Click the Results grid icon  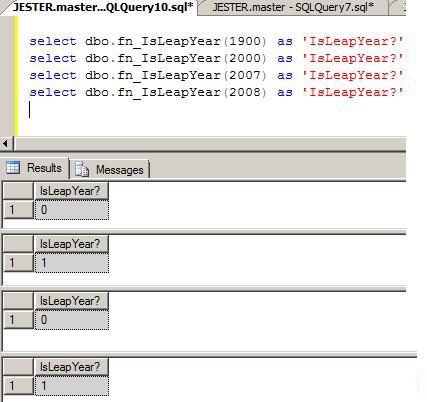point(13,167)
